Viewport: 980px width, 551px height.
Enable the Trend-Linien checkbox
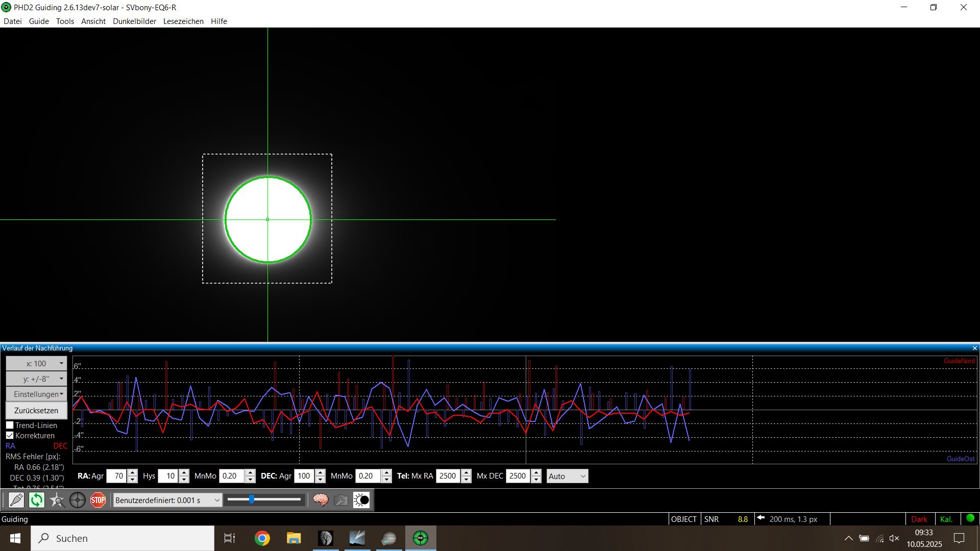tap(10, 425)
